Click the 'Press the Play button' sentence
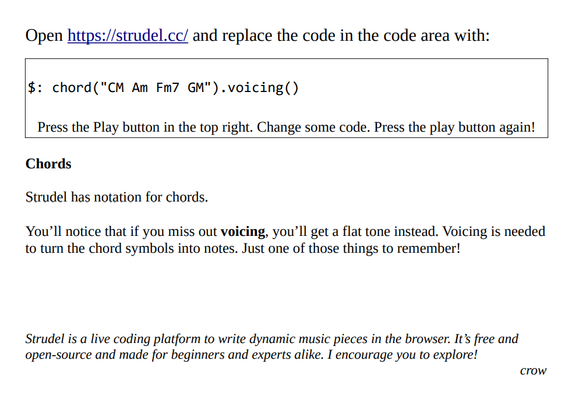 (145, 127)
